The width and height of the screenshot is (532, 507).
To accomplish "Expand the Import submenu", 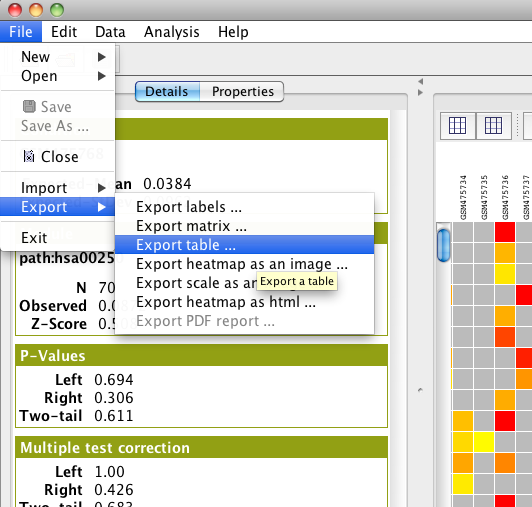I will tap(58, 188).
